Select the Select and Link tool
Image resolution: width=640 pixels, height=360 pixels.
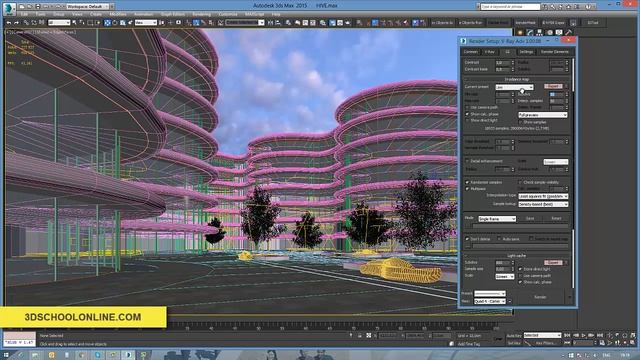click(x=26, y=22)
